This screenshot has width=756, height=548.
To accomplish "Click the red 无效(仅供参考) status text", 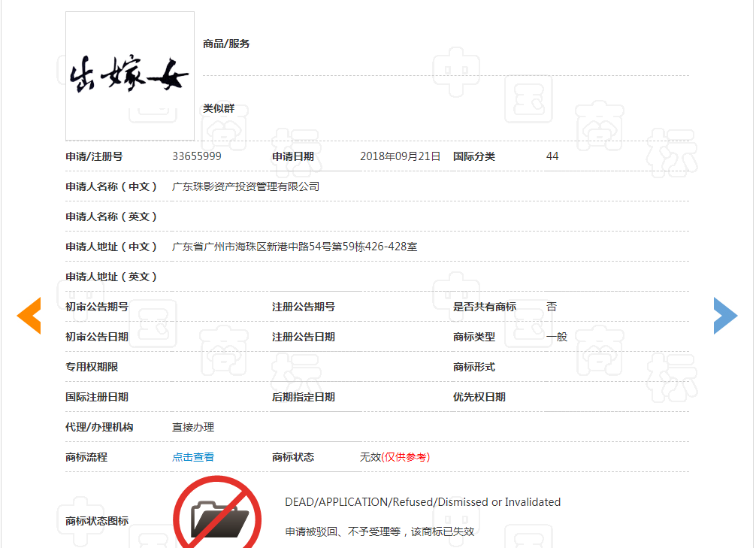I will click(x=395, y=456).
